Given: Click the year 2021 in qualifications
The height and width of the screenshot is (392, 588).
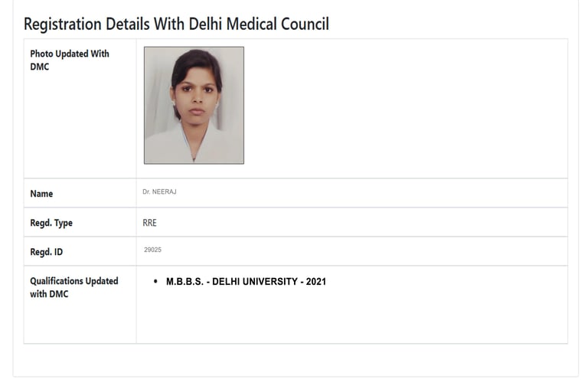Looking at the screenshot, I should (316, 281).
